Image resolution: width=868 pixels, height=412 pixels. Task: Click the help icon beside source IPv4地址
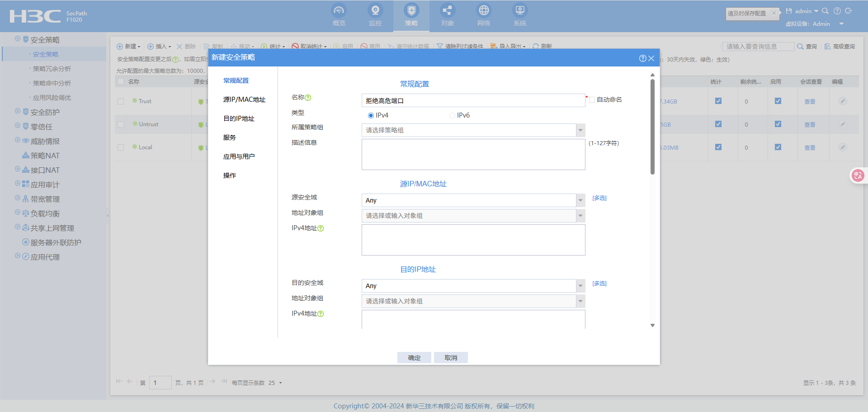(321, 228)
